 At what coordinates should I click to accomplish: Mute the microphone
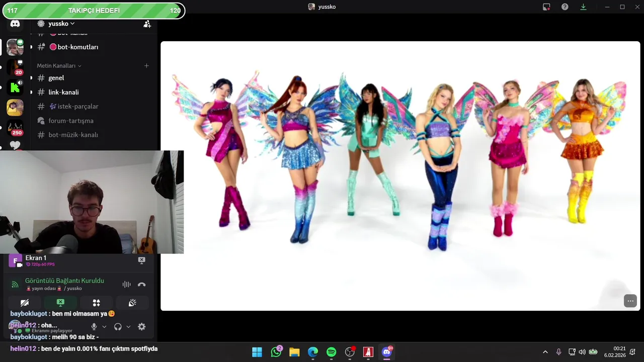coord(94,327)
